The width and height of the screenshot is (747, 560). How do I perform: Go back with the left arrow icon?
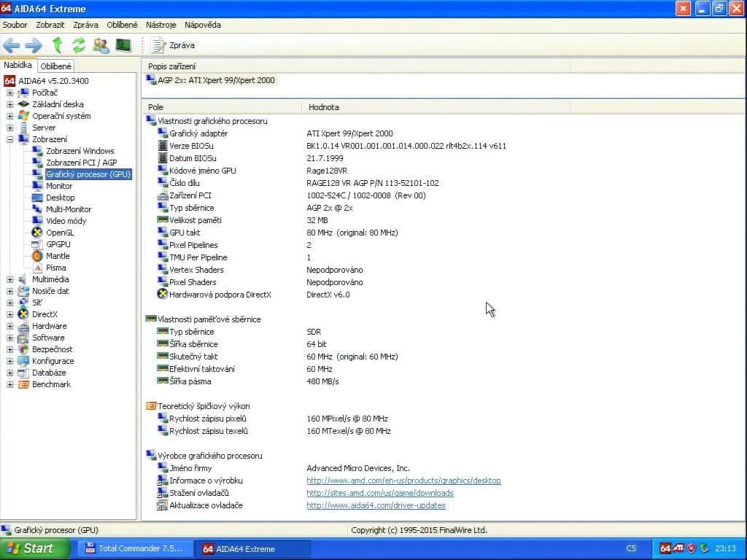pos(12,45)
